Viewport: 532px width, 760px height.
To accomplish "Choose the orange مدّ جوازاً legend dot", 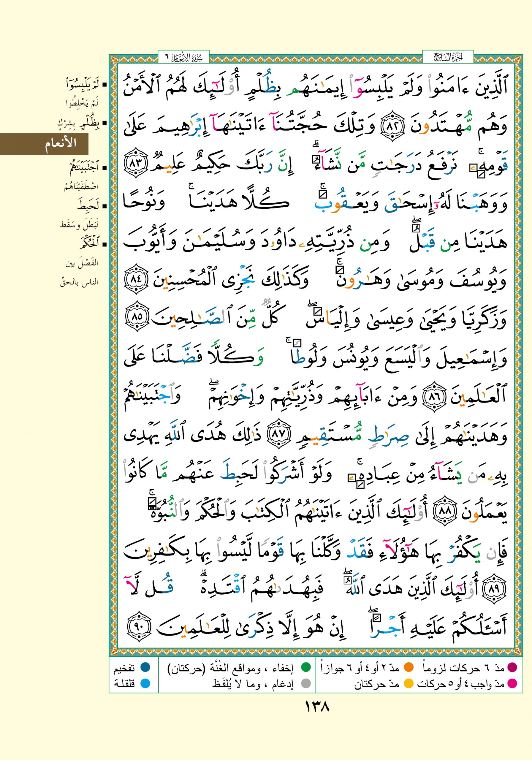I will tap(408, 668).
